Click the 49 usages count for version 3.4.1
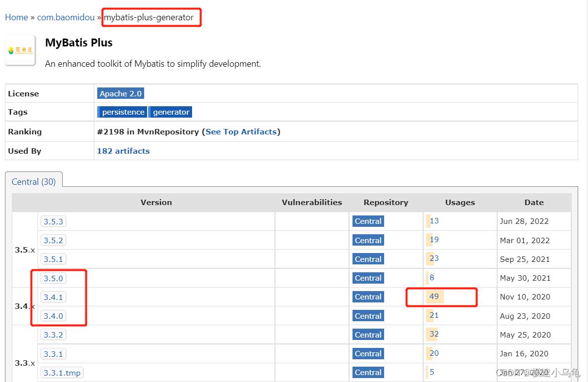The width and height of the screenshot is (588, 382). click(433, 297)
